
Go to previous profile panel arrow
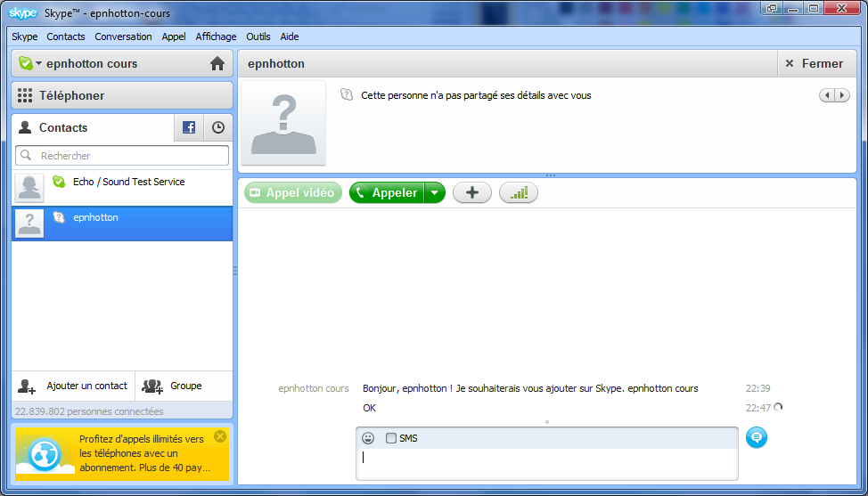point(827,95)
